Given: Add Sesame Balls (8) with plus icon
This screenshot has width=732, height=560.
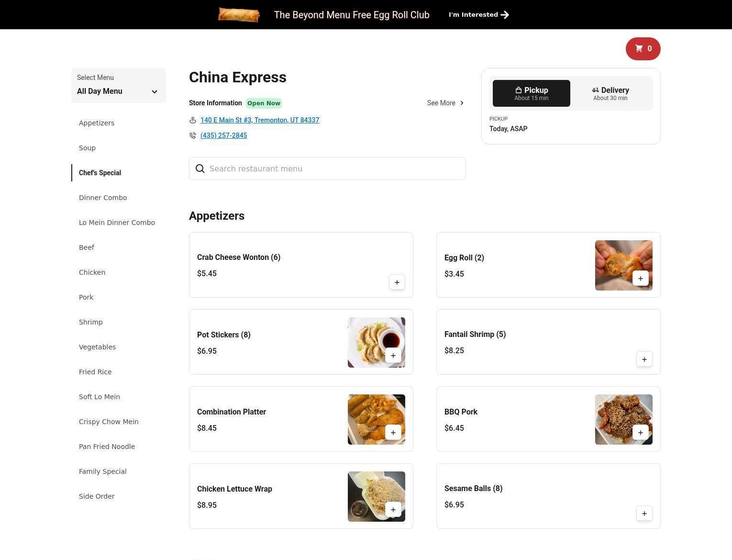Looking at the screenshot, I should coord(644,514).
